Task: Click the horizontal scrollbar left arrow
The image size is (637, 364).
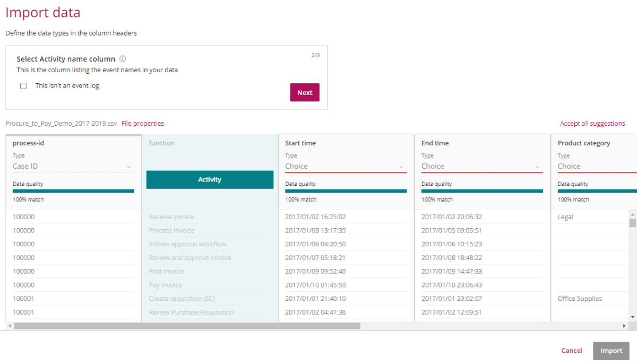Action: point(10,326)
